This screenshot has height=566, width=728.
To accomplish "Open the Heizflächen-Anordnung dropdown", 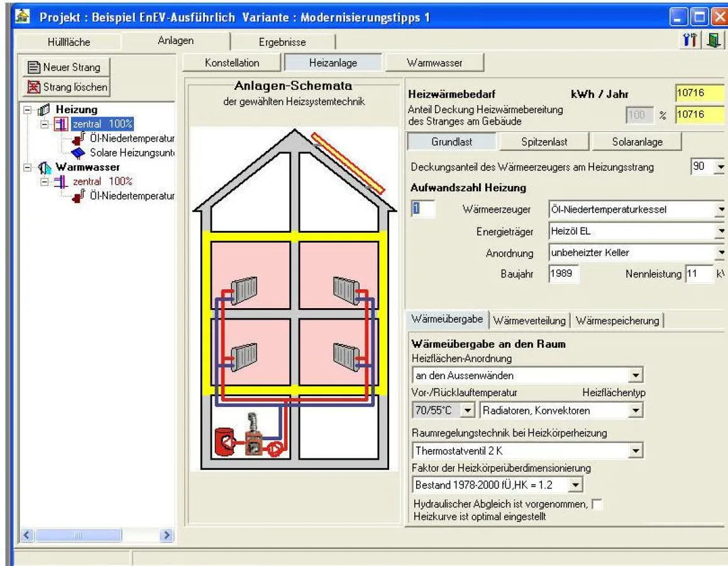I will 636,376.
